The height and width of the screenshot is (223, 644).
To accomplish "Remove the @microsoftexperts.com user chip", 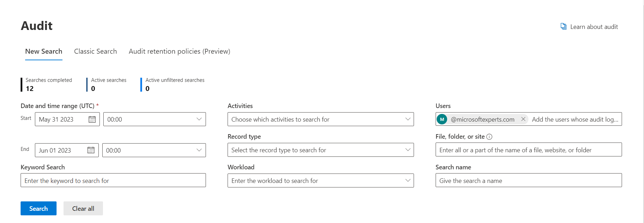I will (x=523, y=119).
